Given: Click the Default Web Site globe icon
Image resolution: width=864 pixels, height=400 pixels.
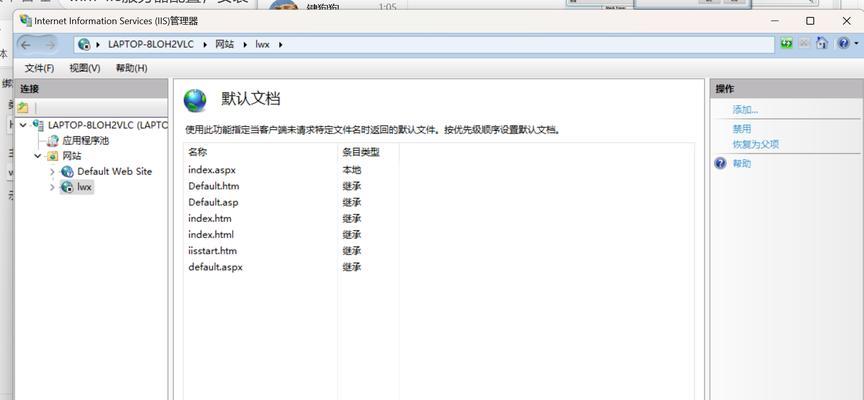Looking at the screenshot, I should pos(67,172).
